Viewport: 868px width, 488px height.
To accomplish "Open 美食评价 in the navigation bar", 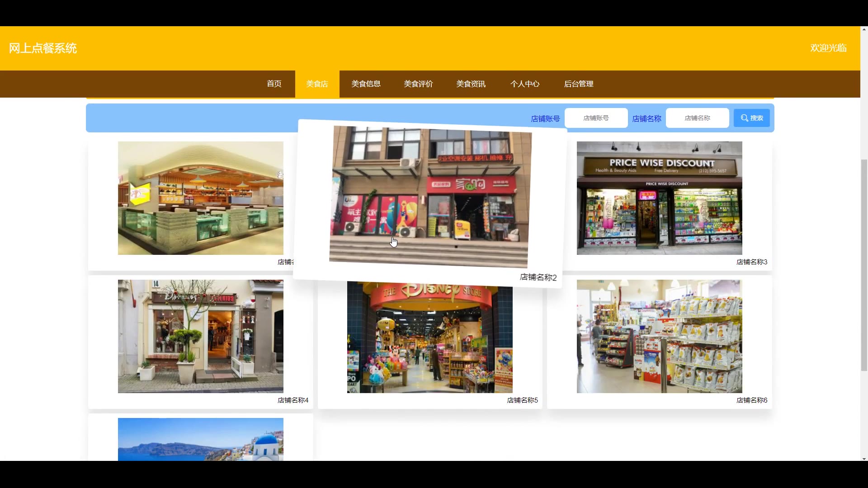I will (x=418, y=84).
